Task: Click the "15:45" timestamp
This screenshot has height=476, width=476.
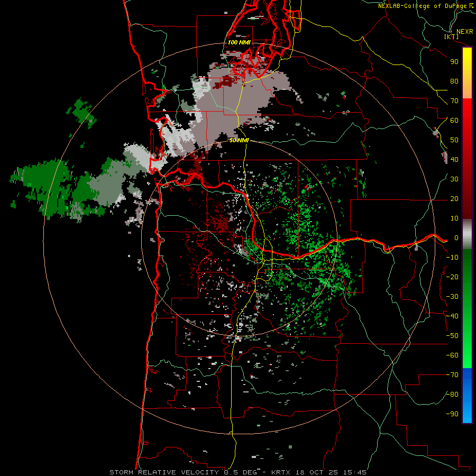Action: click(354, 472)
